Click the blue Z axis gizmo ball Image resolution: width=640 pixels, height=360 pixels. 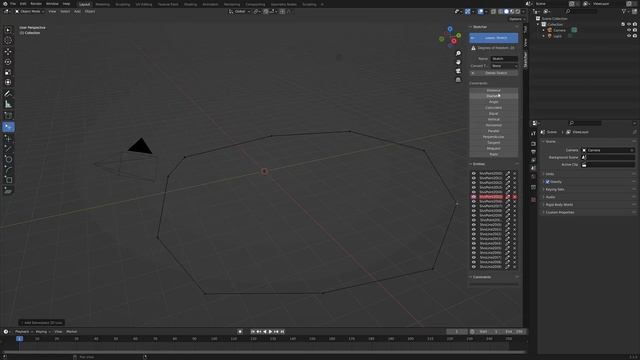450,29
